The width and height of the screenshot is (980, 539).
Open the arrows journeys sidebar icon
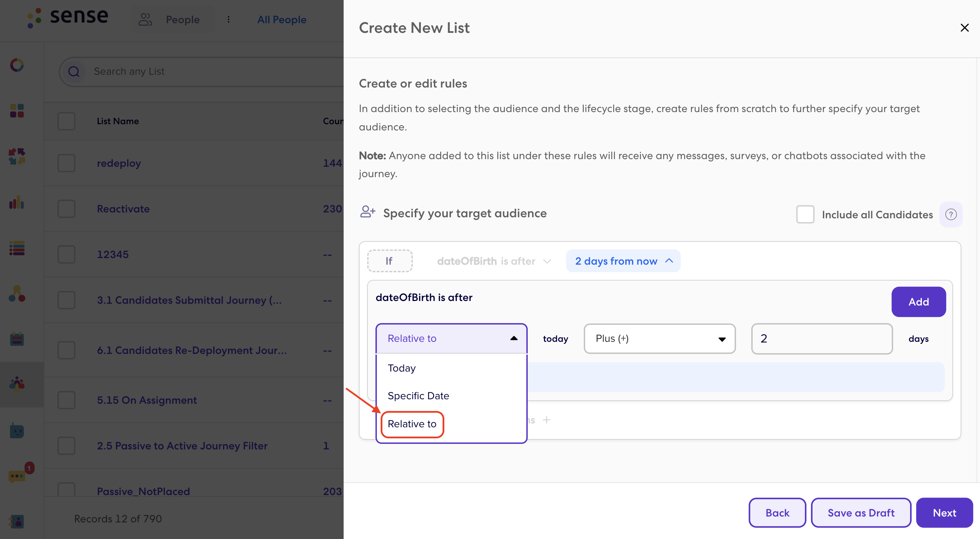point(17,156)
